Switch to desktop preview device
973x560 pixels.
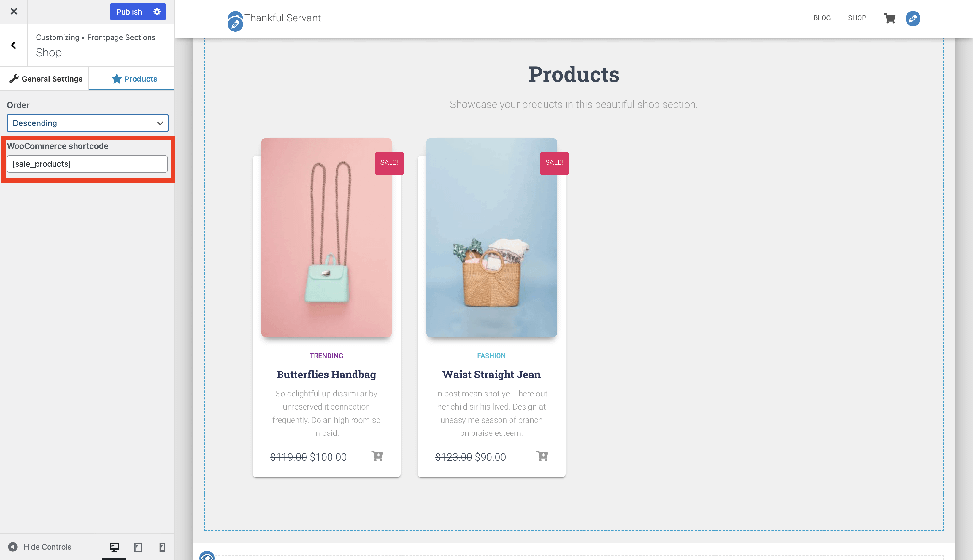coord(114,547)
